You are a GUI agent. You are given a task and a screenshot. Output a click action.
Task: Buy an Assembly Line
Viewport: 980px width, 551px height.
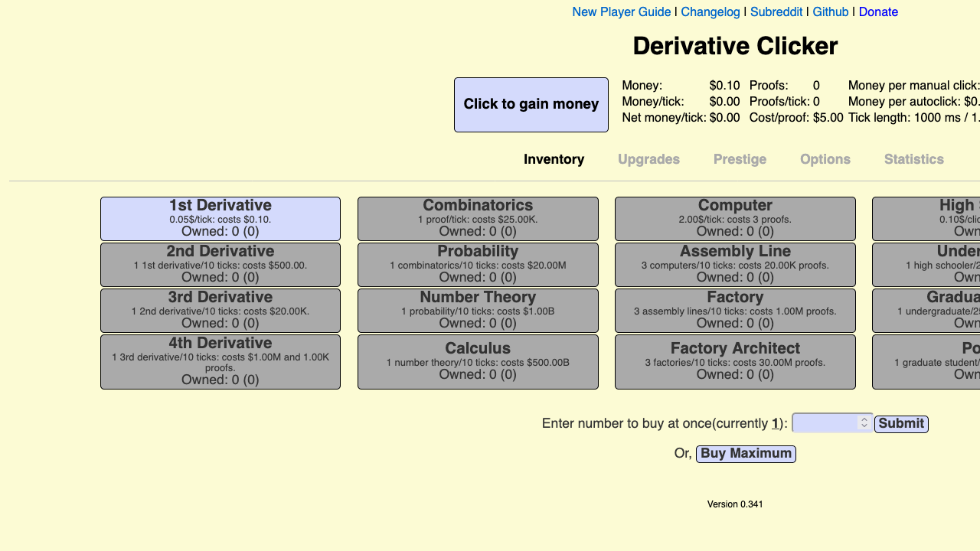click(x=735, y=265)
